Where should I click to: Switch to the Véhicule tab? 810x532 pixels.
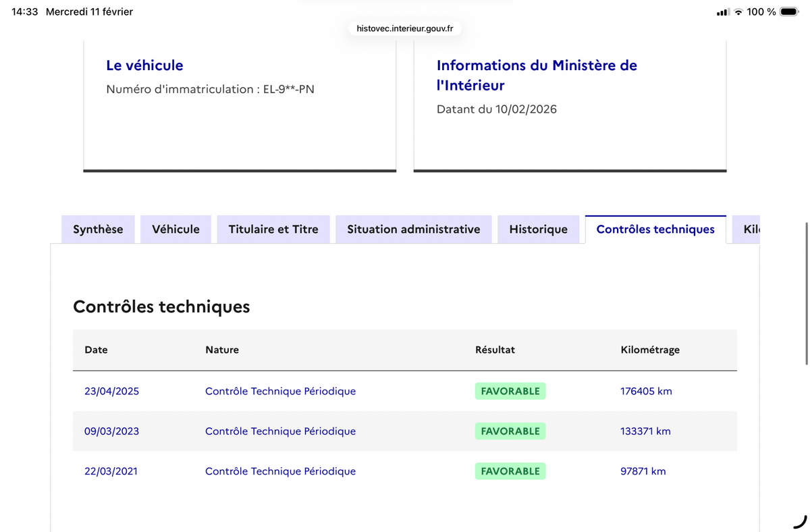175,230
